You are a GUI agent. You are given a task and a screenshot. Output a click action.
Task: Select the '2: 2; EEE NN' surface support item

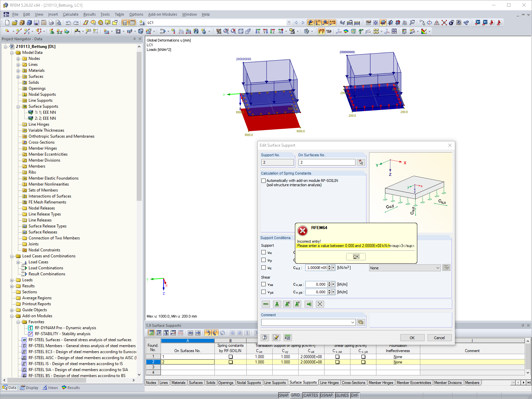[x=45, y=118]
